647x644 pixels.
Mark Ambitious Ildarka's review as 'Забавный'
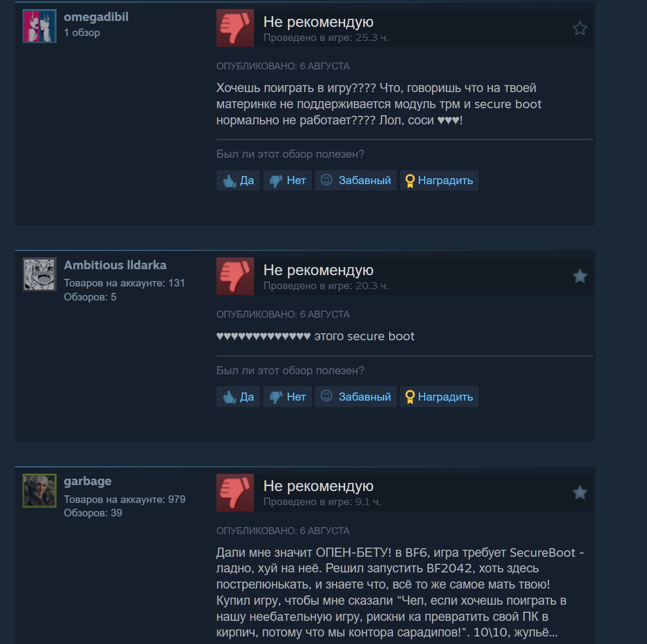click(356, 397)
